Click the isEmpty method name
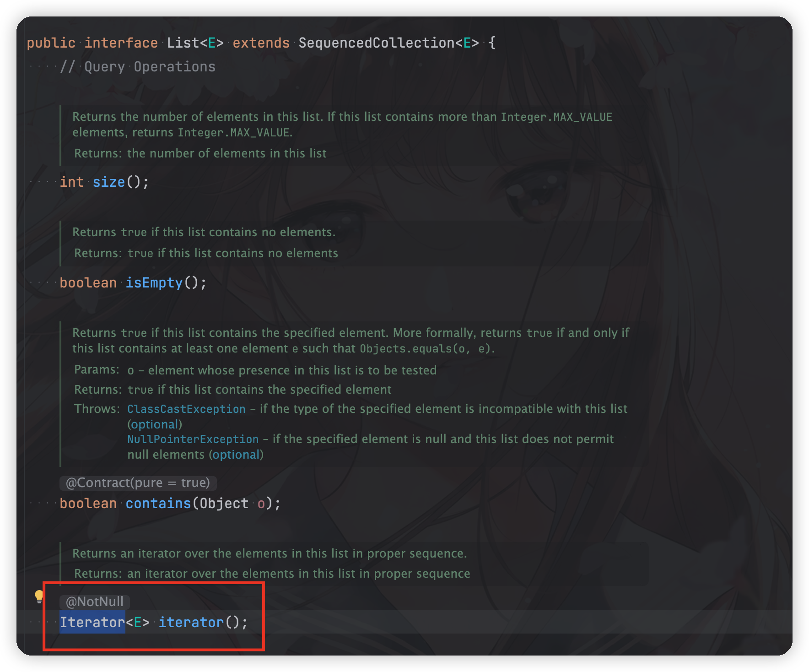The image size is (809, 672). (154, 282)
